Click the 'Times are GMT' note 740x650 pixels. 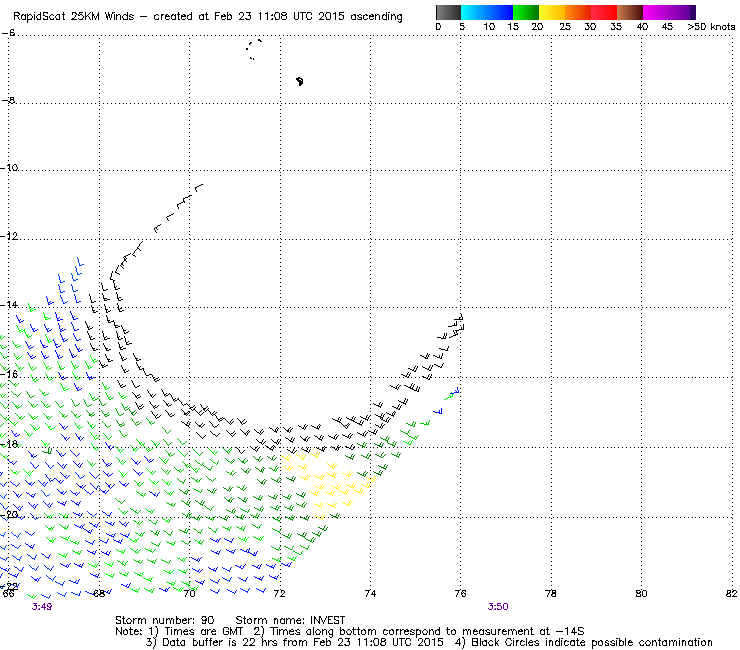pyautogui.click(x=195, y=632)
